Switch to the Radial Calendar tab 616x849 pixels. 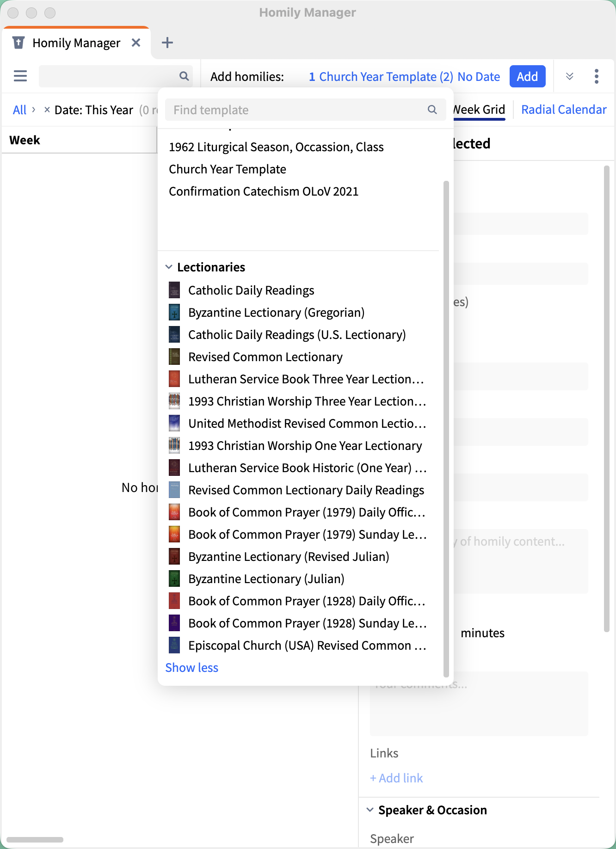coord(564,110)
